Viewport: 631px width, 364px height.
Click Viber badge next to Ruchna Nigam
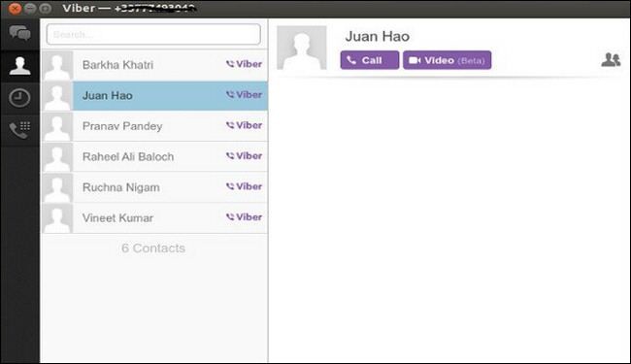pos(244,186)
